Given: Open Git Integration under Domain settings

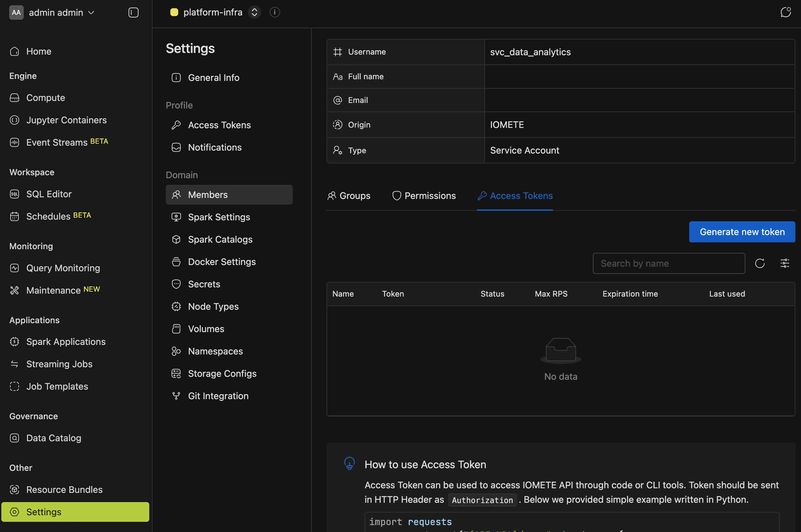Looking at the screenshot, I should [x=218, y=396].
